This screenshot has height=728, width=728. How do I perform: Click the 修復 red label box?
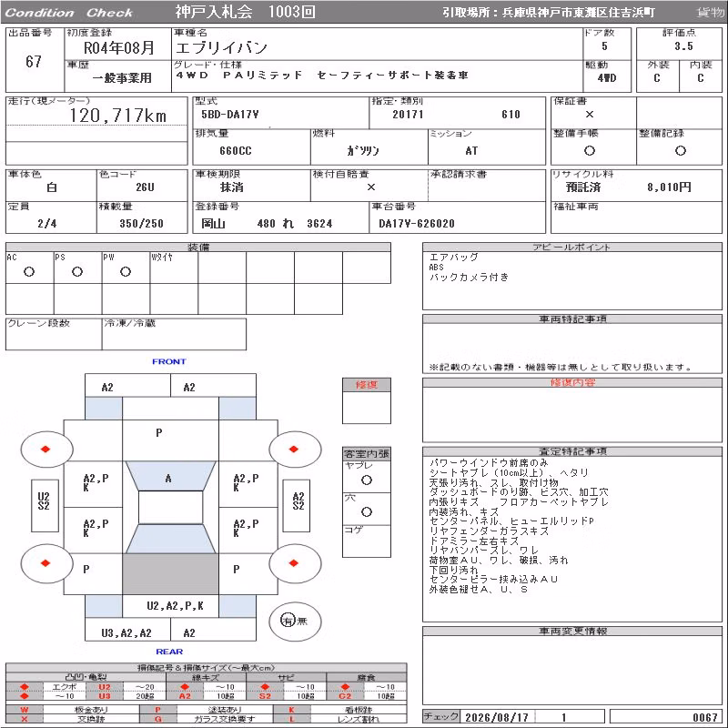point(367,384)
